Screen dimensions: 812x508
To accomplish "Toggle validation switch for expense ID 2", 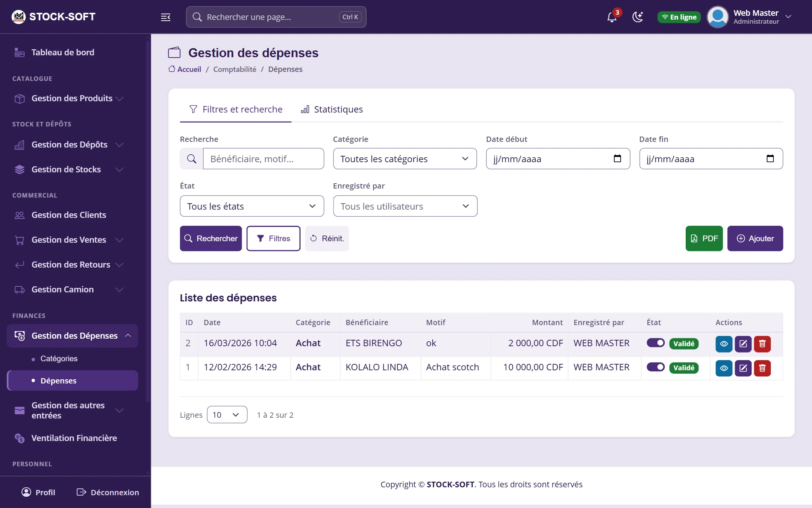I will [656, 343].
